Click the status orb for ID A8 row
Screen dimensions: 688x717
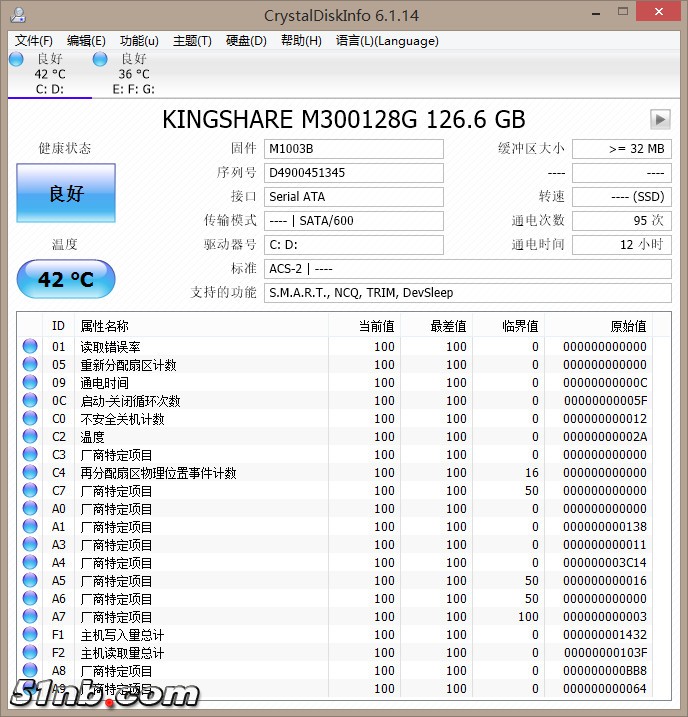30,670
